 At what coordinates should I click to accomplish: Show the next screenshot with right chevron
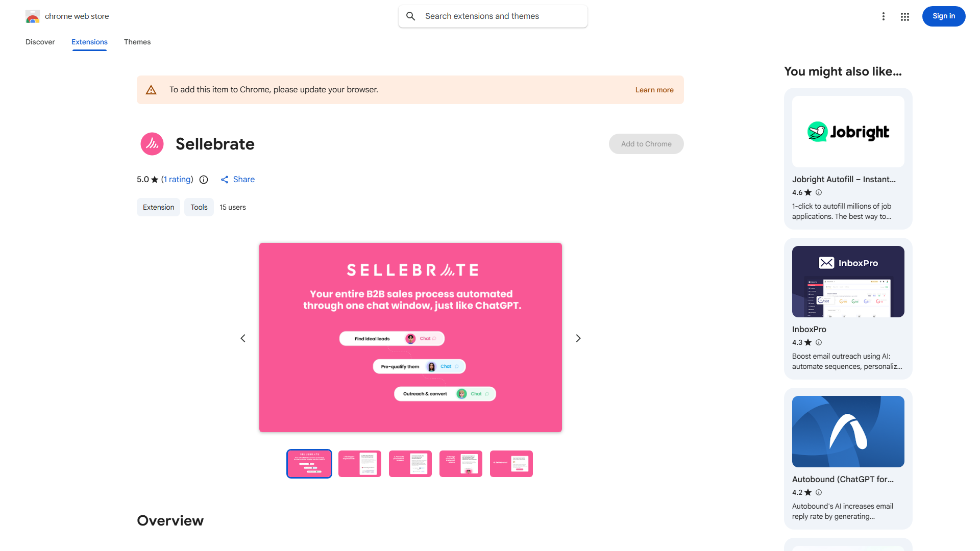578,338
